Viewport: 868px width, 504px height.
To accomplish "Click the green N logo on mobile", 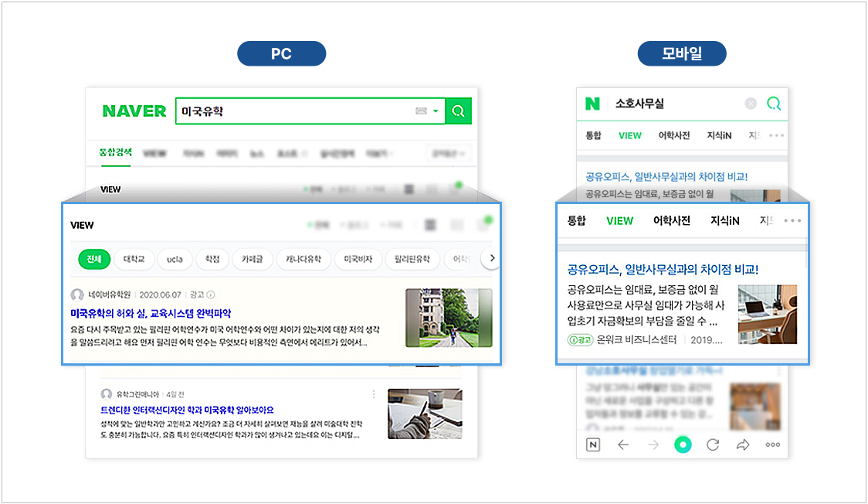I will tap(592, 104).
